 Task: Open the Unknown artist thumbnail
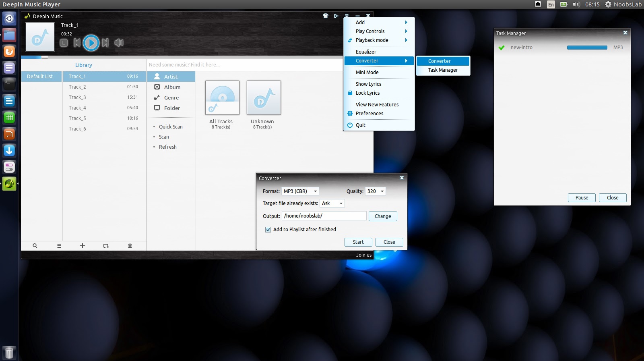[x=264, y=98]
